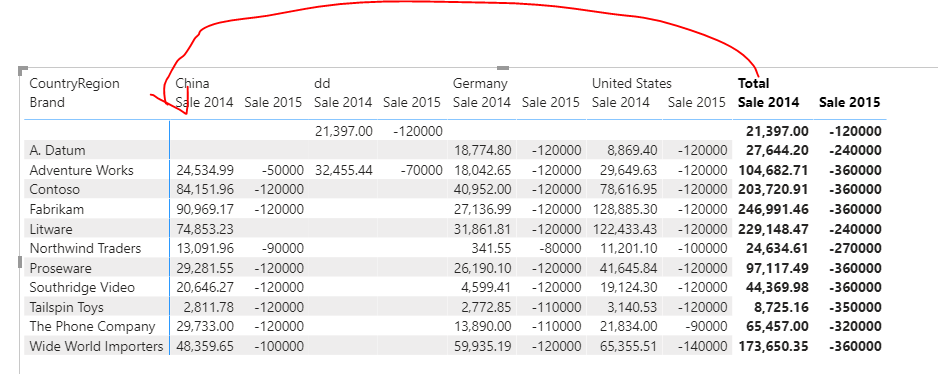Click Sale 2014 header under dd
The image size is (938, 374).
pos(343,102)
